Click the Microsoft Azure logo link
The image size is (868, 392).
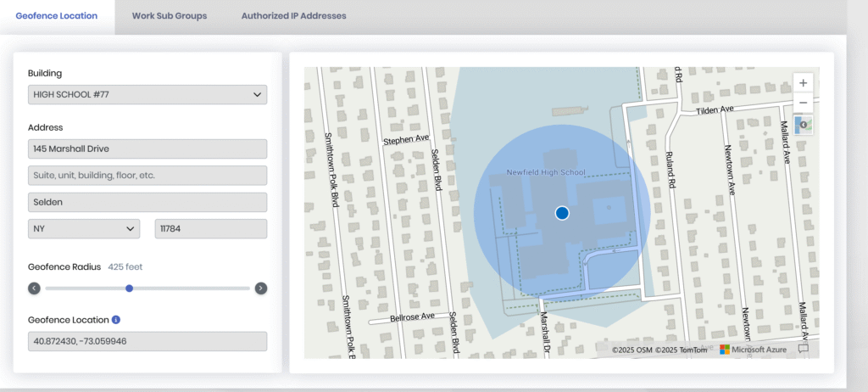coord(754,349)
